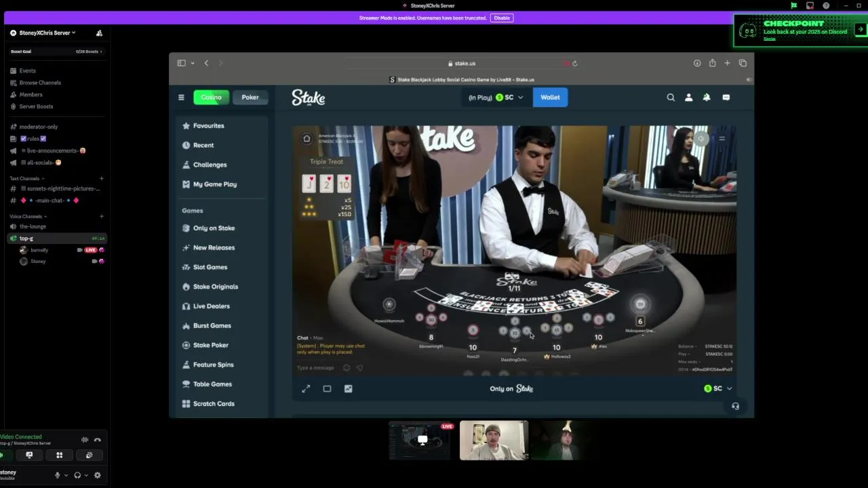Click Safari share icon
Image resolution: width=868 pixels, height=488 pixels.
[712, 63]
